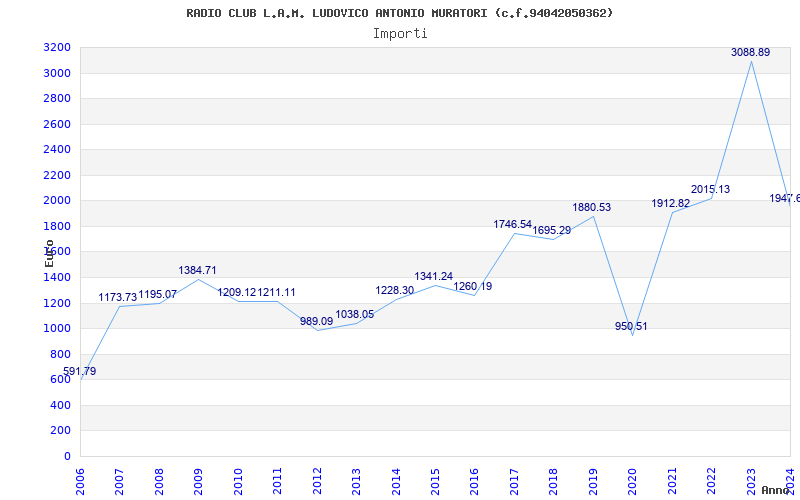Select the 2006 x-axis year label
800x500 pixels.
[80, 481]
